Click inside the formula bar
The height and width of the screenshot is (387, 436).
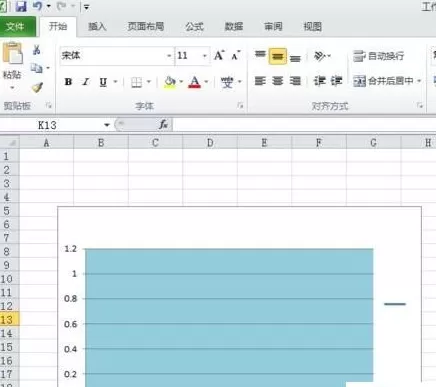click(304, 125)
